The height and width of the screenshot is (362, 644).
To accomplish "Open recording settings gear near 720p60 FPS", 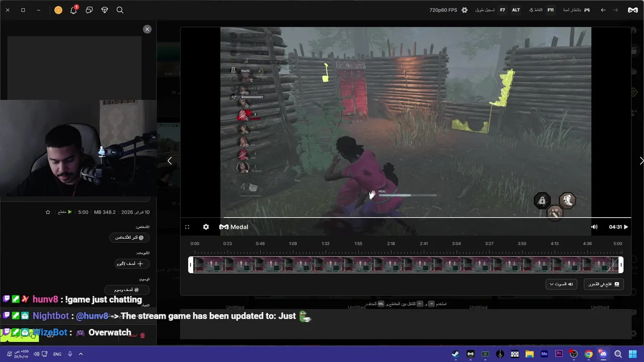I will [x=464, y=10].
